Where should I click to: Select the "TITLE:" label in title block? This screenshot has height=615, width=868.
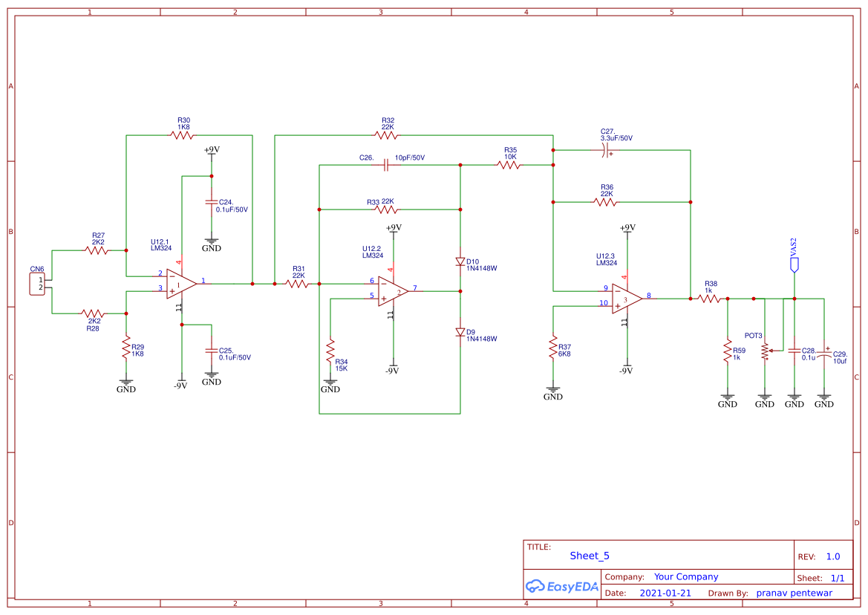tap(538, 547)
